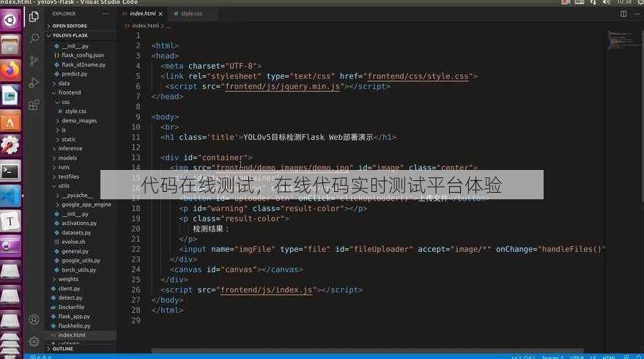The image size is (644, 359).
Task: Open Visual Studio Code dock icon
Action: point(10,196)
